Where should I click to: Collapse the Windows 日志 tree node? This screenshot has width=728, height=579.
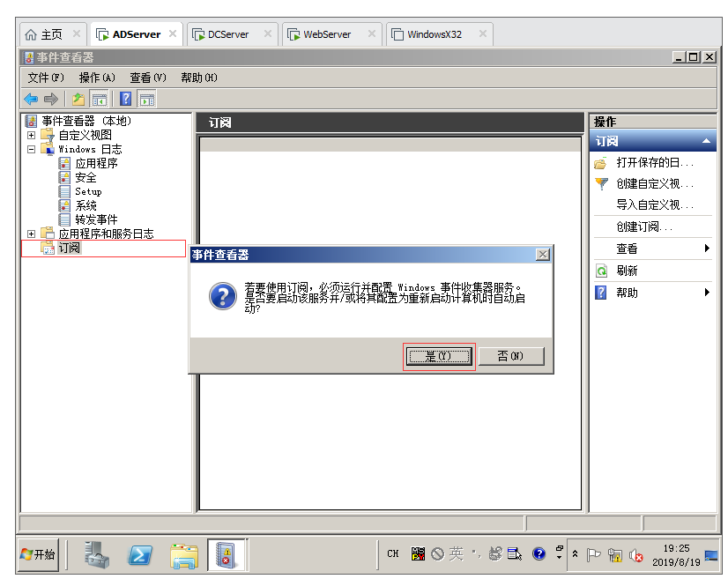pos(32,149)
